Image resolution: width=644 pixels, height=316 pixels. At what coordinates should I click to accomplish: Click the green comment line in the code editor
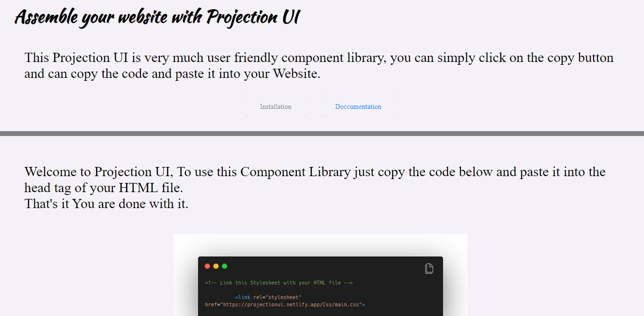pos(277,283)
